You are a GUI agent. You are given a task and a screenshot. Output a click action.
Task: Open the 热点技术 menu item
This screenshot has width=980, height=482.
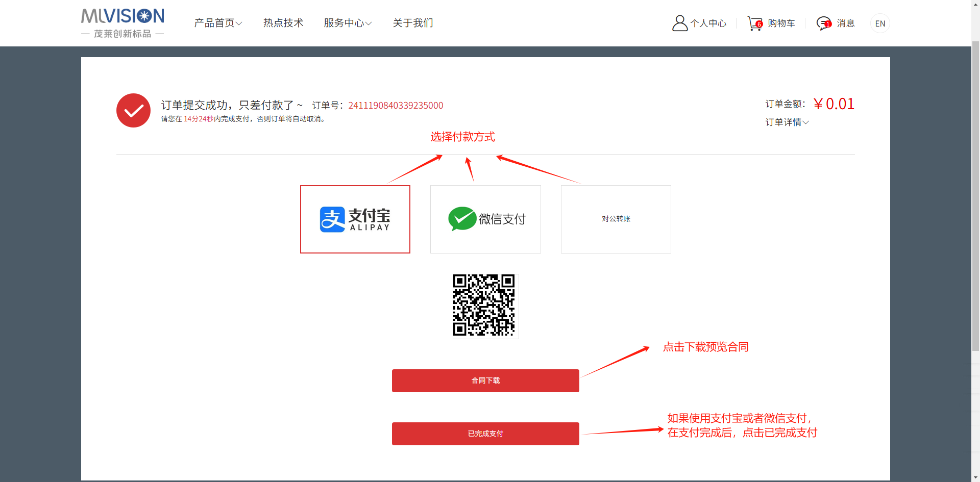pyautogui.click(x=283, y=23)
